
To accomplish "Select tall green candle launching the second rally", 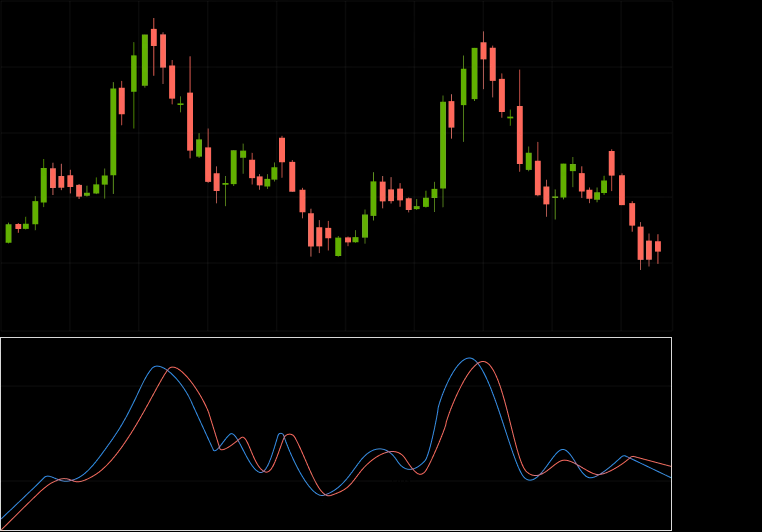I will point(443,144).
